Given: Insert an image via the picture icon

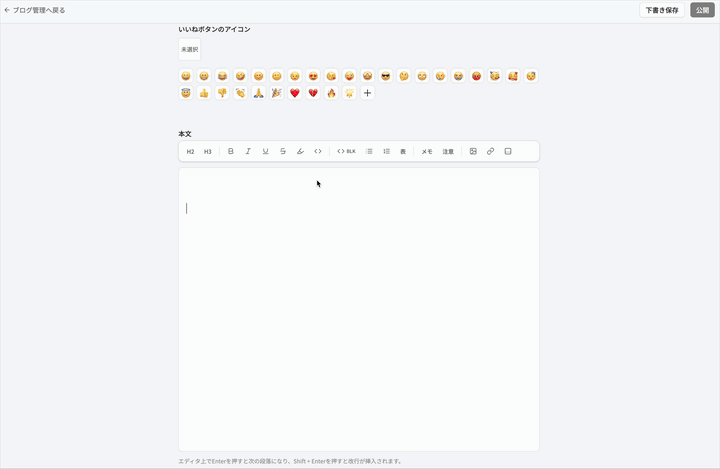Looking at the screenshot, I should click(473, 152).
